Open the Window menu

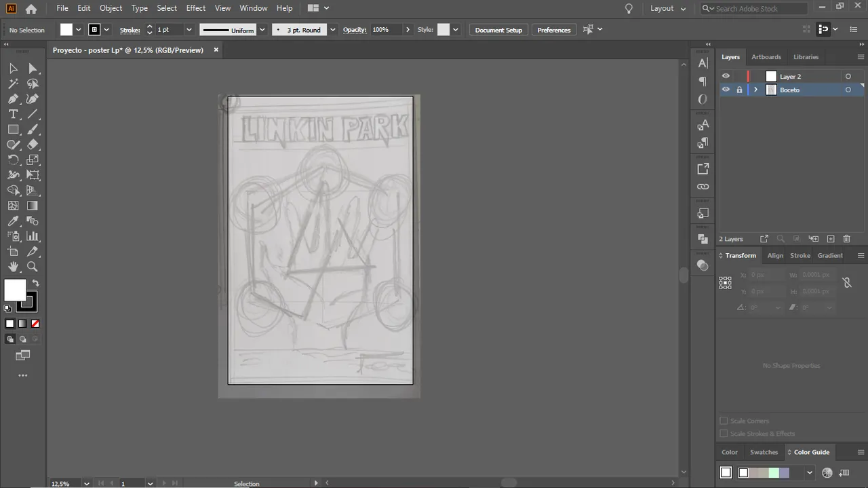coord(254,8)
